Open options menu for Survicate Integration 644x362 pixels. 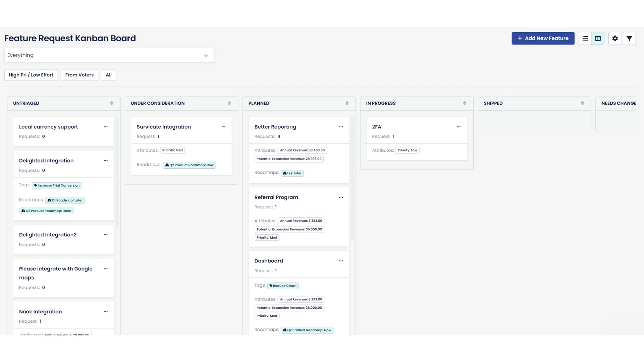click(223, 127)
